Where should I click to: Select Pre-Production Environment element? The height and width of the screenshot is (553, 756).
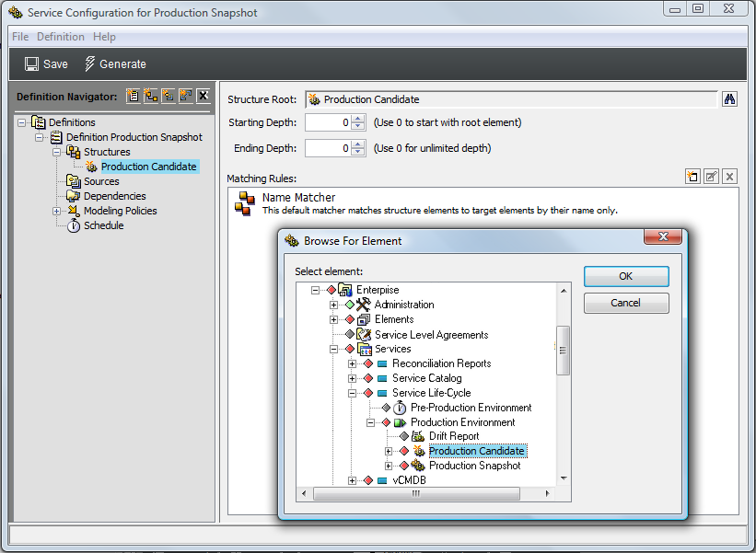[471, 408]
